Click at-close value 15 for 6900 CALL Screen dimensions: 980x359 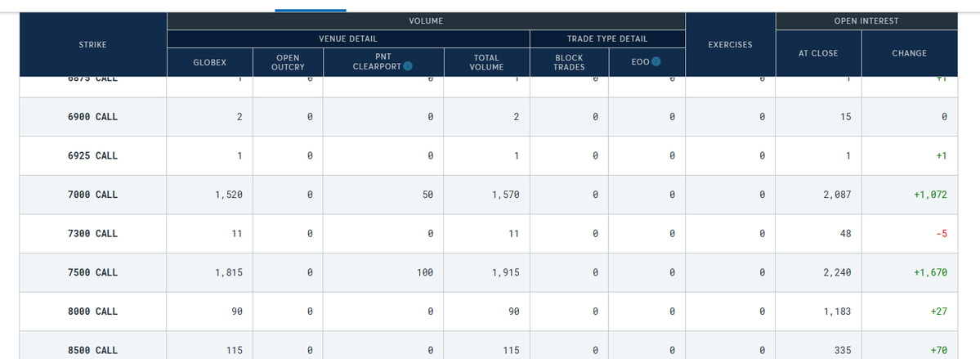point(845,117)
